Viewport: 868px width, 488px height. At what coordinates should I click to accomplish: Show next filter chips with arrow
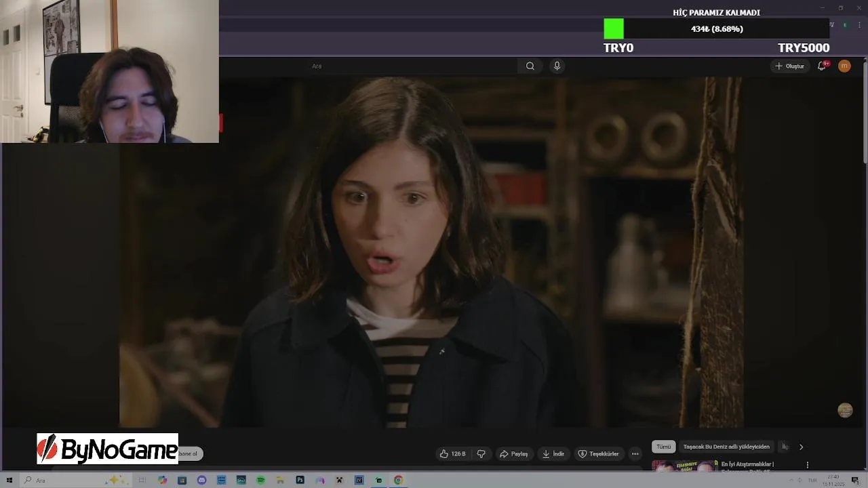(801, 447)
